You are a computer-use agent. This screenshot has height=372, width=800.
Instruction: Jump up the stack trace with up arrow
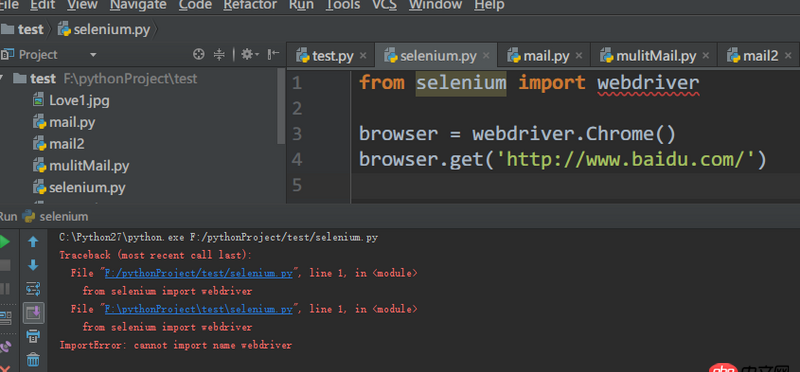pos(33,241)
